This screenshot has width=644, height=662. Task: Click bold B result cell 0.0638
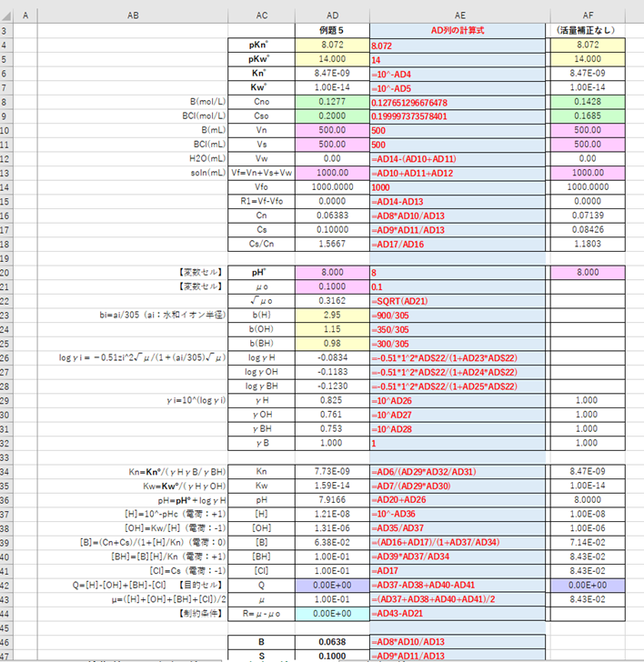click(332, 642)
